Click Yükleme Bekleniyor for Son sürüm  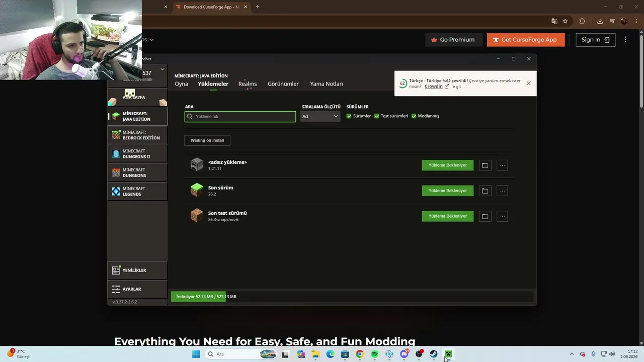[448, 191]
